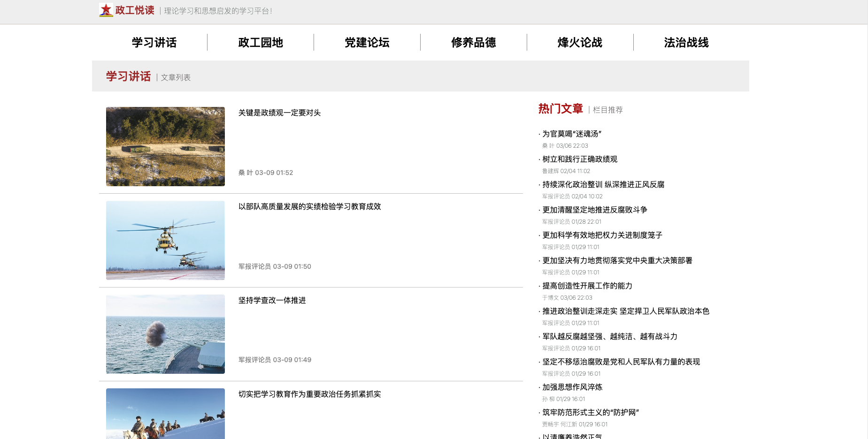Viewport: 868px width, 439px height.
Task: Open article 切实把学习教育作为重要政治任务抓紧抓实
Action: click(309, 394)
